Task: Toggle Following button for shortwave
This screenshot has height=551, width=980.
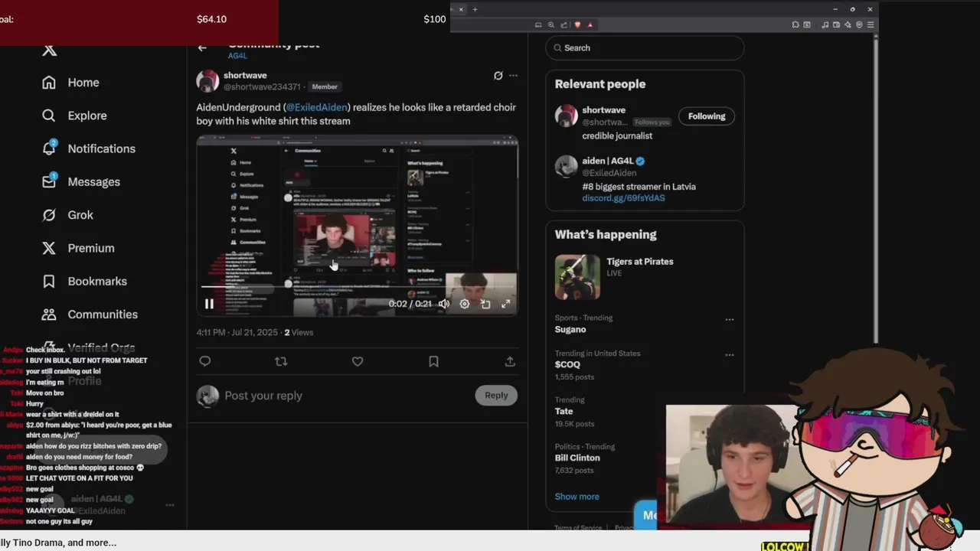Action: pyautogui.click(x=707, y=116)
